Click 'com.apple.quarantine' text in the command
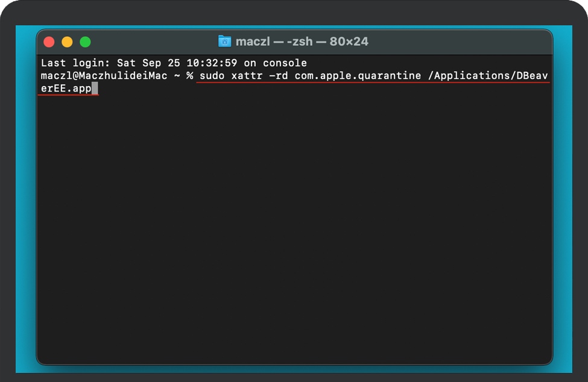Screen dimensions: 588x382 tap(358, 76)
